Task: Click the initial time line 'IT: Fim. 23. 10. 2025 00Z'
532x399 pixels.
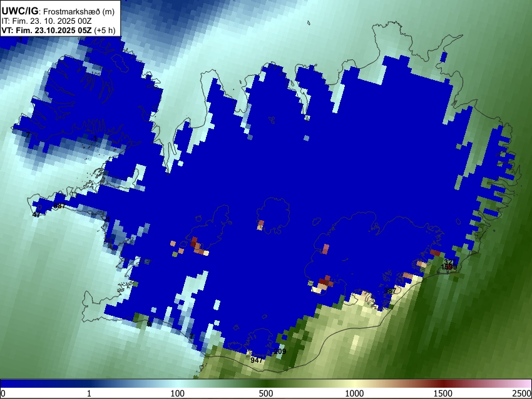Action: click(46, 21)
